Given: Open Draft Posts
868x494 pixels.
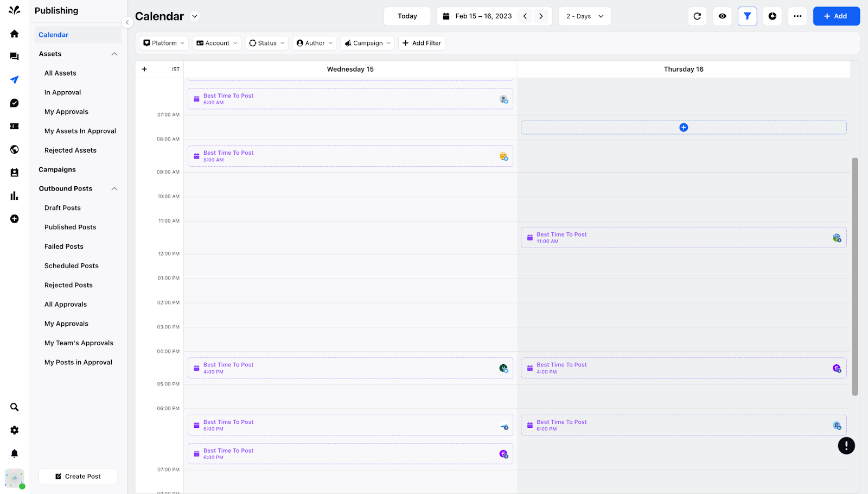Looking at the screenshot, I should click(x=62, y=208).
